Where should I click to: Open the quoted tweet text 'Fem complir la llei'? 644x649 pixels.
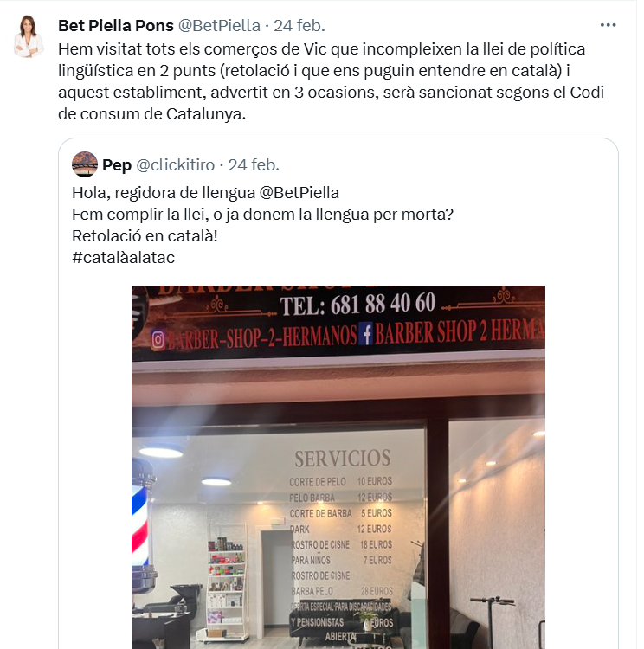(x=262, y=215)
